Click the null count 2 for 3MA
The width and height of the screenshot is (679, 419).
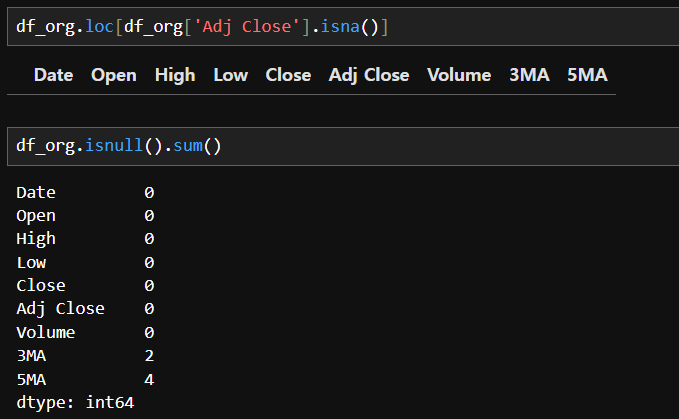point(149,356)
